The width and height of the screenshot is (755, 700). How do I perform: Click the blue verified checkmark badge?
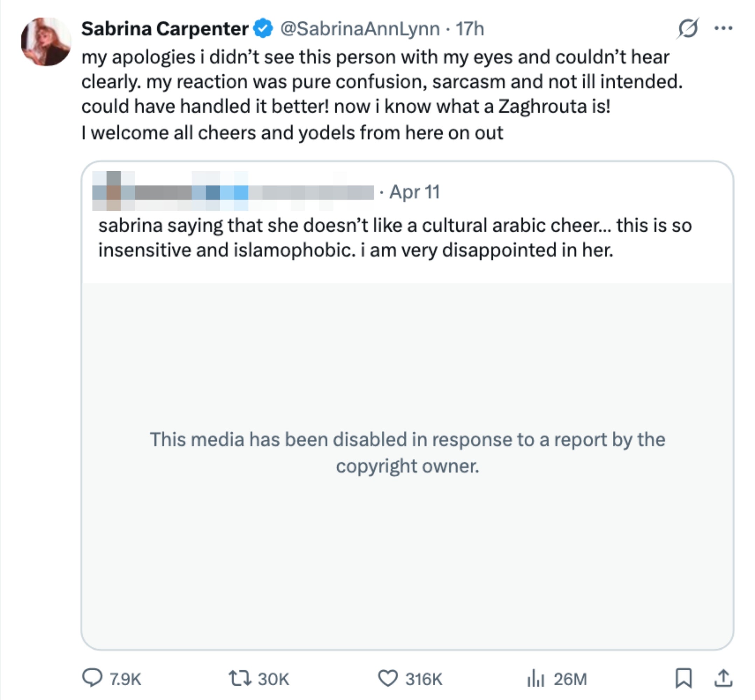click(263, 29)
